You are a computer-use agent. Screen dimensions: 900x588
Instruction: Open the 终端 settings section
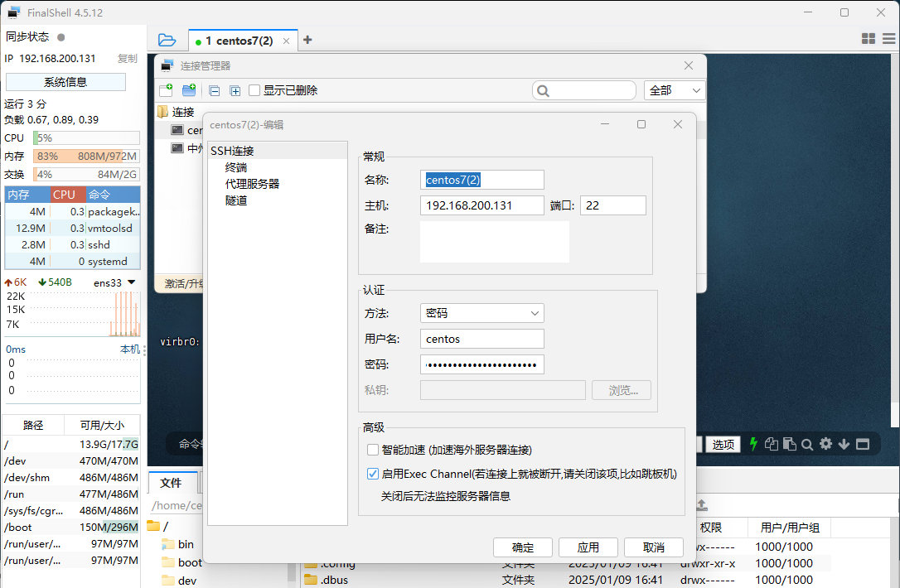pos(236,167)
